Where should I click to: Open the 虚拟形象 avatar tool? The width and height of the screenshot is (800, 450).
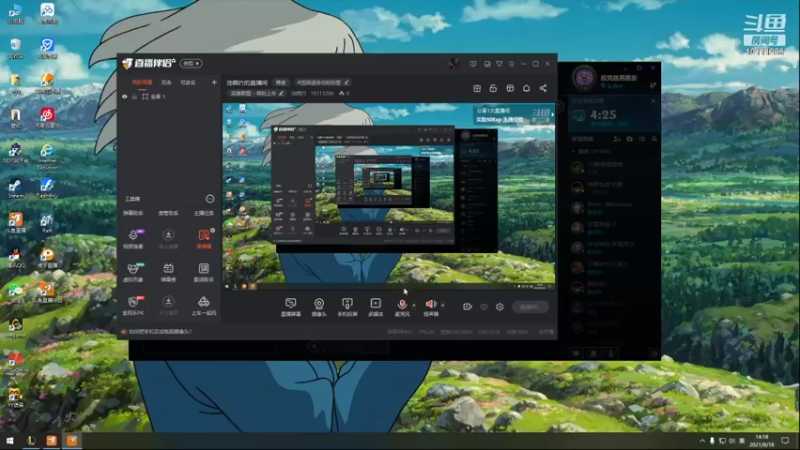point(133,272)
